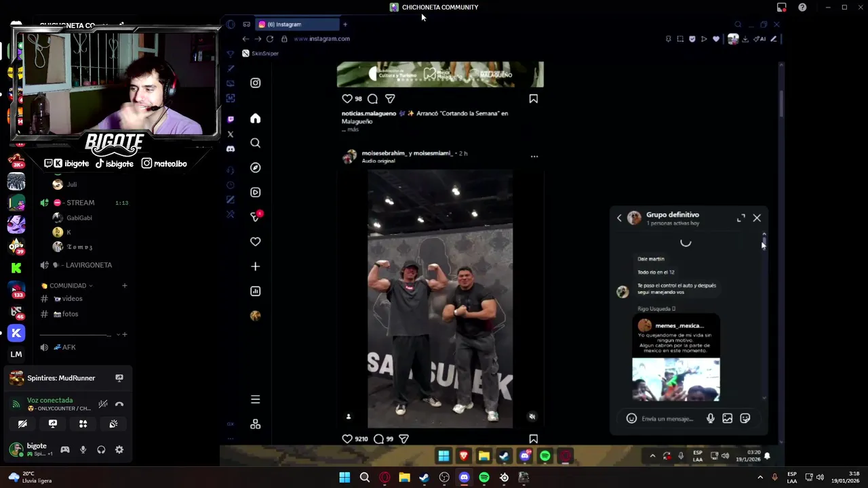The height and width of the screenshot is (488, 868).
Task: Toggle Discord noise suppression icon
Action: 103,404
